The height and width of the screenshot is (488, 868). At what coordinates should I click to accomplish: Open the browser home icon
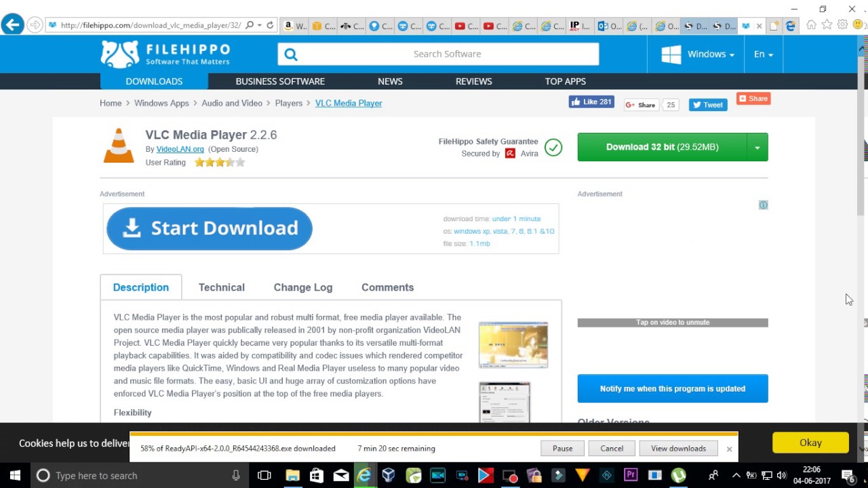(x=811, y=25)
